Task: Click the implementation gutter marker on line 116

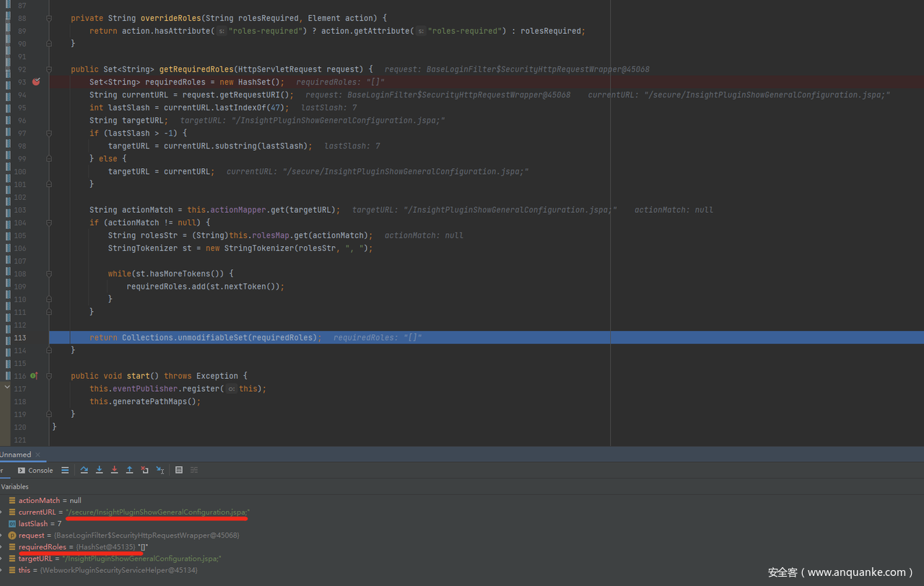Action: [33, 376]
